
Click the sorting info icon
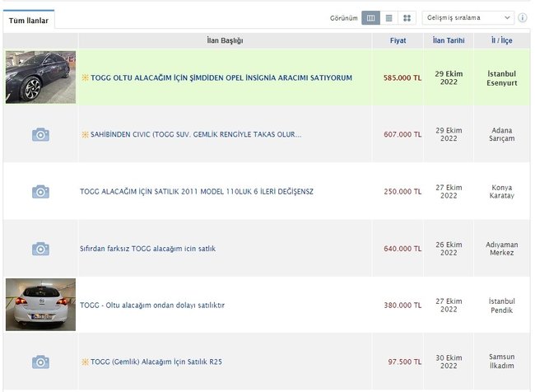pyautogui.click(x=523, y=18)
